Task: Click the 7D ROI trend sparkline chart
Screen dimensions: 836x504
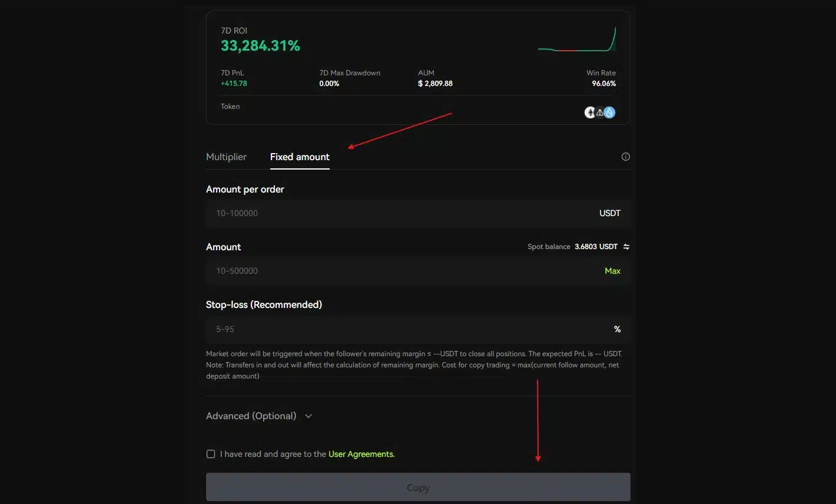Action: click(577, 38)
